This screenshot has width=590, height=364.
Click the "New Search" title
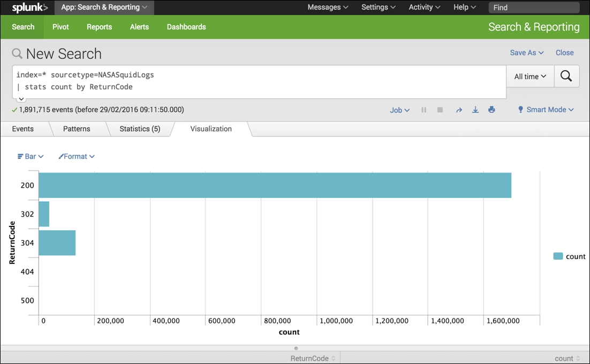[x=64, y=54]
